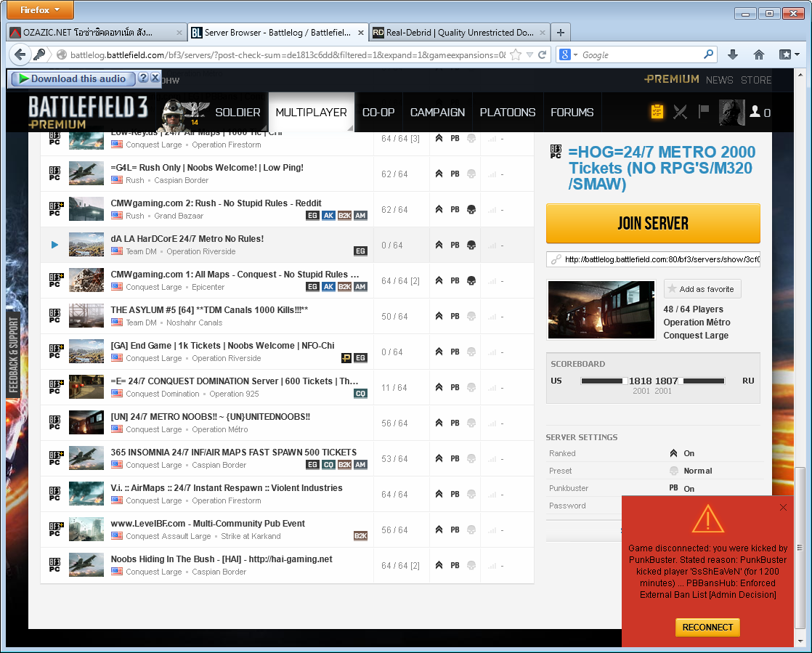Open the FEEDBACK & SUPPORT side tab
Image resolution: width=812 pixels, height=653 pixels.
(x=14, y=355)
